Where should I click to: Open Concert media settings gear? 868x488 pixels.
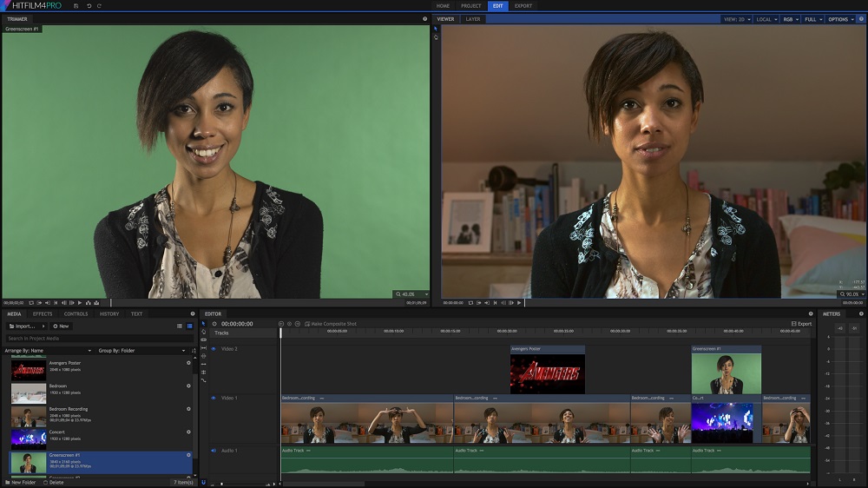point(188,432)
